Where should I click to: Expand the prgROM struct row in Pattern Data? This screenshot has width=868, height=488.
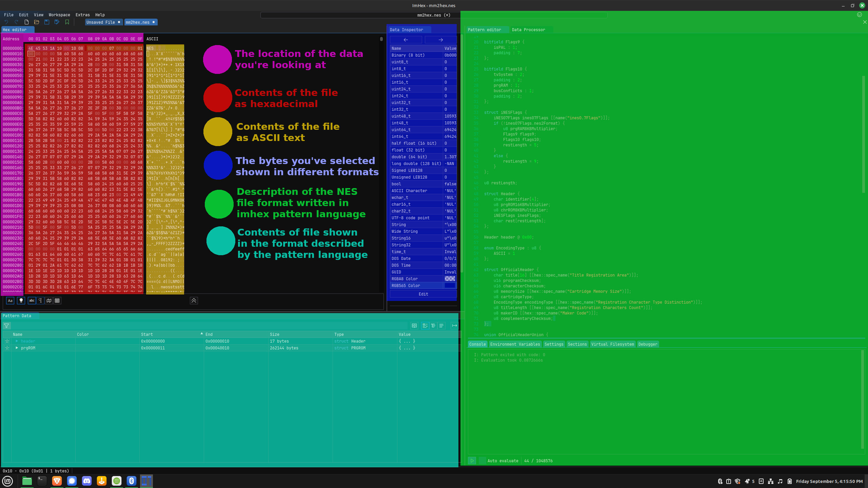[x=17, y=348]
